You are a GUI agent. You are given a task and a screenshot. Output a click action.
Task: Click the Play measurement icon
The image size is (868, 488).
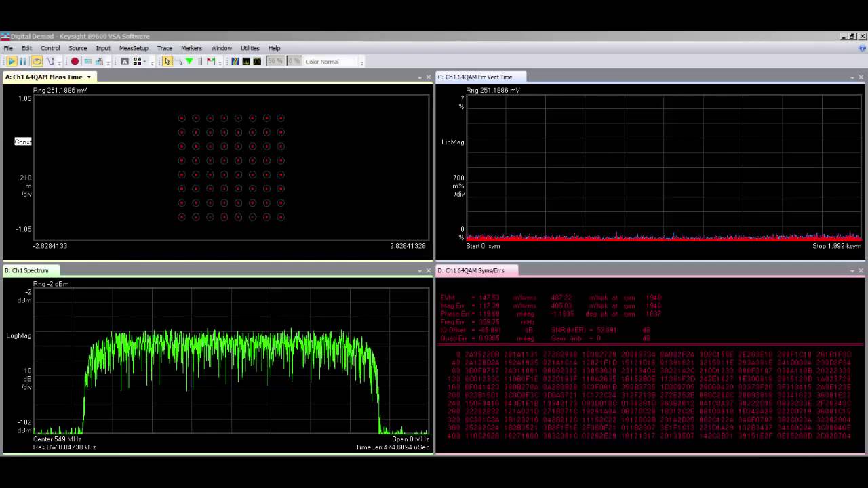(x=12, y=61)
